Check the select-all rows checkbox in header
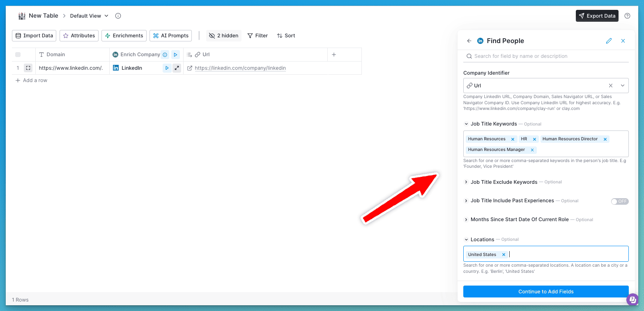The image size is (644, 311). click(x=18, y=55)
